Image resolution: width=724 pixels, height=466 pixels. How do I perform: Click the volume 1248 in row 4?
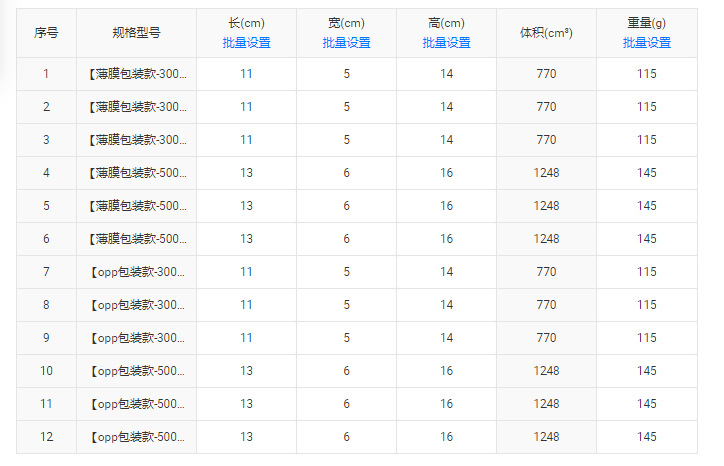click(x=546, y=173)
